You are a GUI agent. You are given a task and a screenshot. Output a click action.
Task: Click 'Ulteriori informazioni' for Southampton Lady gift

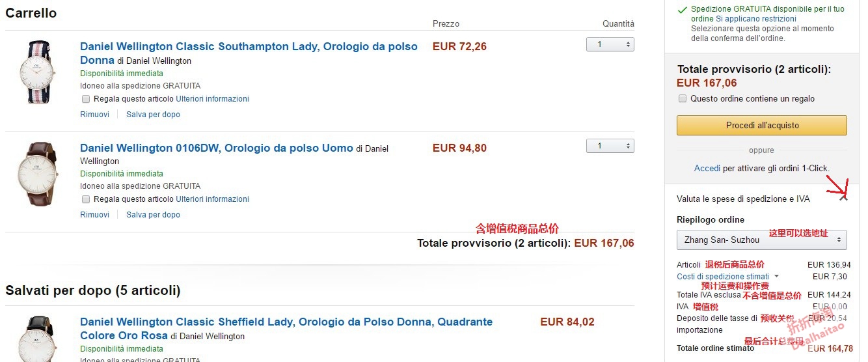[212, 99]
